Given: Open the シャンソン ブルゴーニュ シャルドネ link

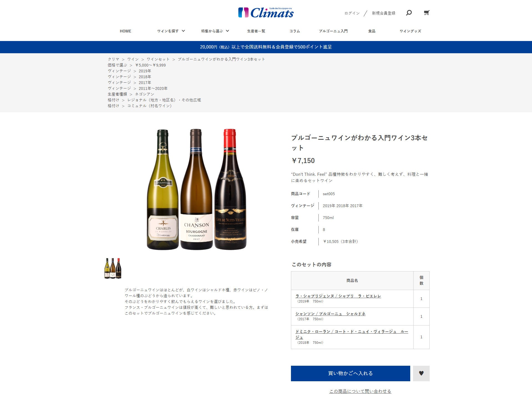Looking at the screenshot, I should (330, 314).
